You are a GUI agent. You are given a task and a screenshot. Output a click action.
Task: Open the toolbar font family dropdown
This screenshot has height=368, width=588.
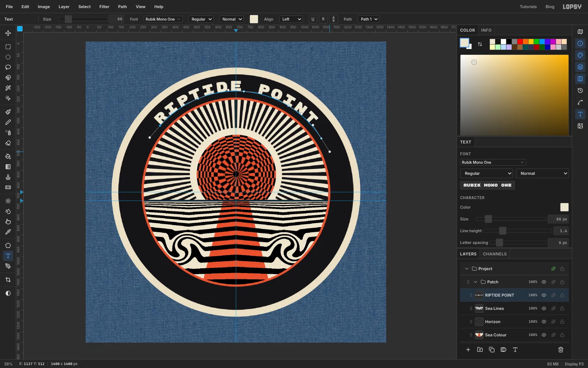pos(163,19)
